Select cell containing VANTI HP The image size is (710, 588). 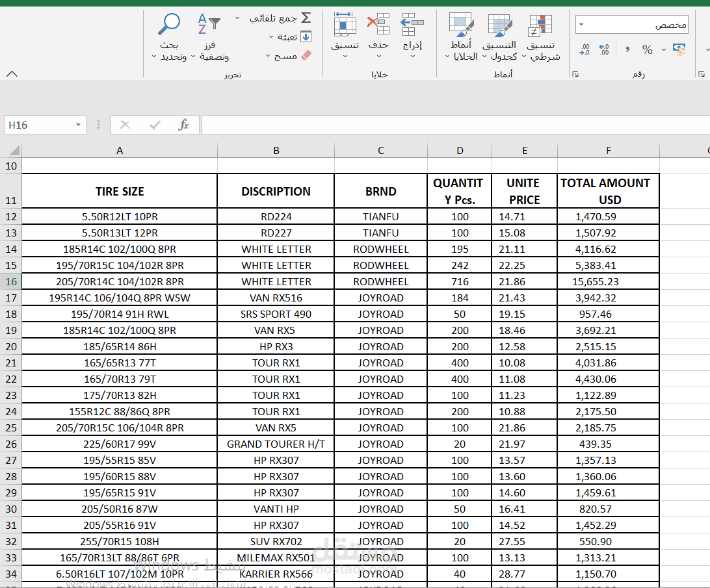[x=276, y=509]
